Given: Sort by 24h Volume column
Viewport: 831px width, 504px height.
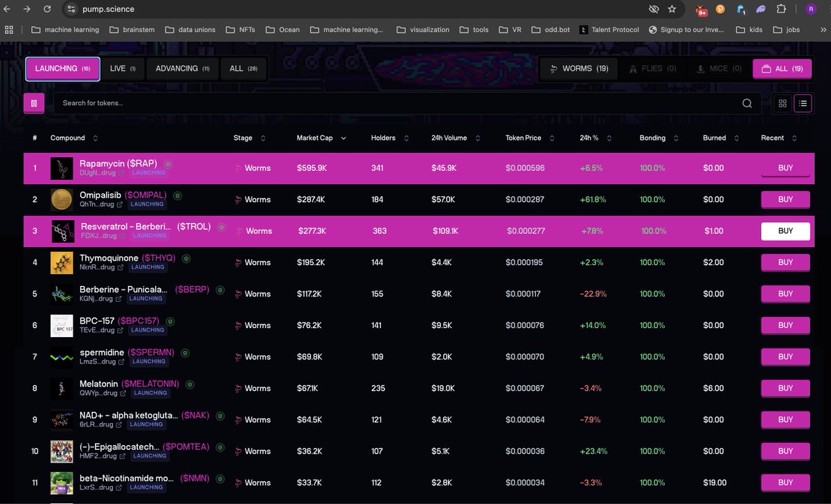Looking at the screenshot, I should pyautogui.click(x=456, y=138).
